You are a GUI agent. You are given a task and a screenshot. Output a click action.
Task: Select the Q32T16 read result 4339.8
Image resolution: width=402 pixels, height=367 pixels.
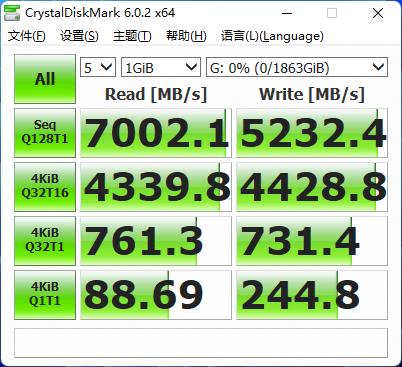[156, 187]
